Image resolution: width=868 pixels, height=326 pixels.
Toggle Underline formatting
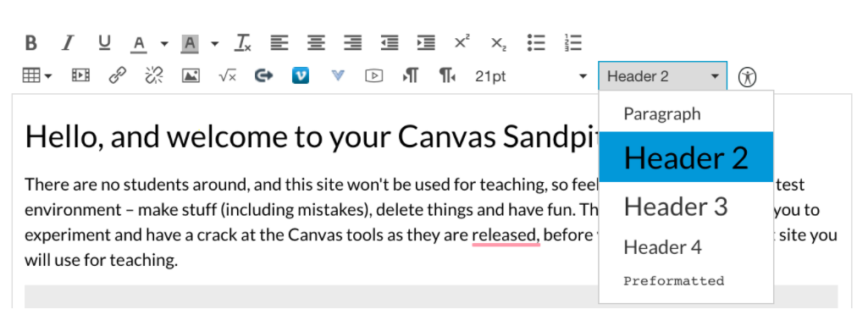104,42
